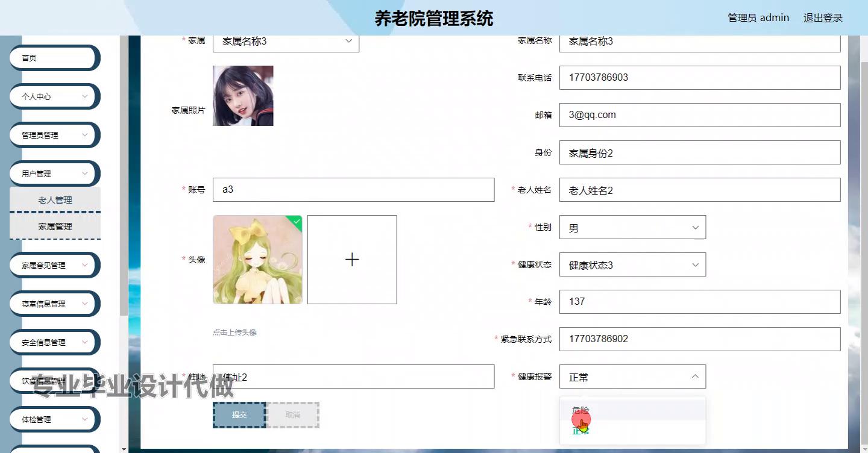The width and height of the screenshot is (868, 453).
Task: Select 老人管理 submenu item
Action: pos(55,200)
